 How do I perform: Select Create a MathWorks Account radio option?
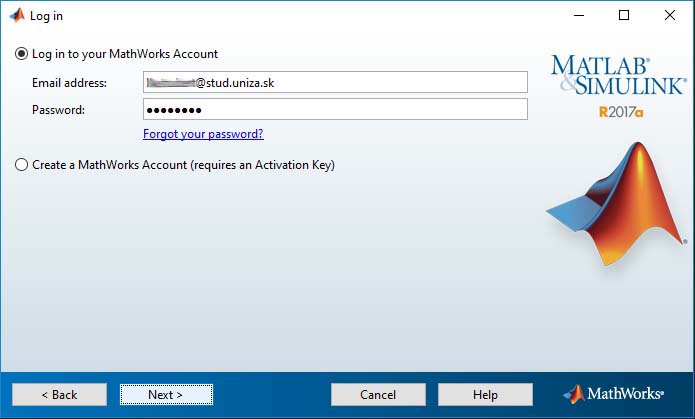click(x=21, y=165)
